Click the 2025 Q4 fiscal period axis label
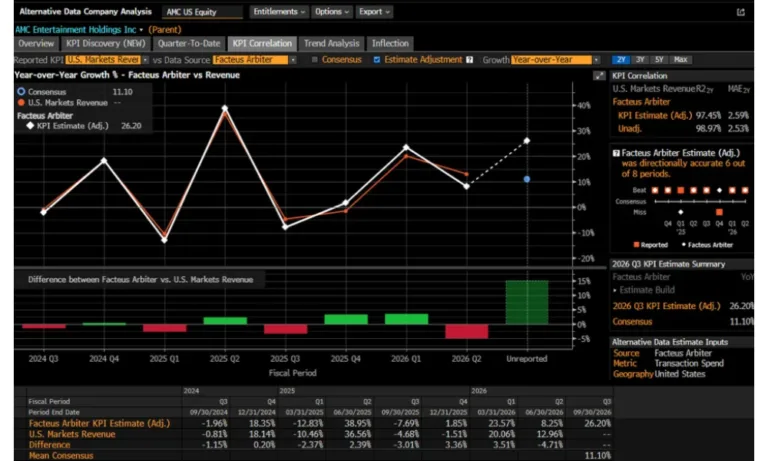The height and width of the screenshot is (461, 768). [x=345, y=359]
